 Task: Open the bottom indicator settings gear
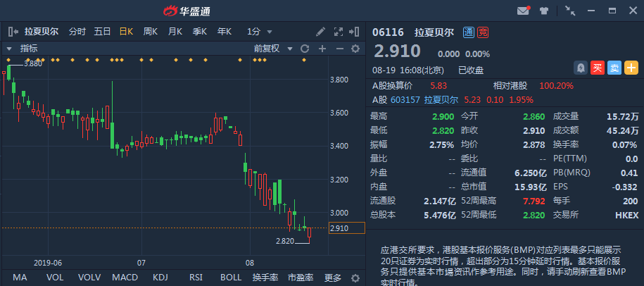(355, 278)
